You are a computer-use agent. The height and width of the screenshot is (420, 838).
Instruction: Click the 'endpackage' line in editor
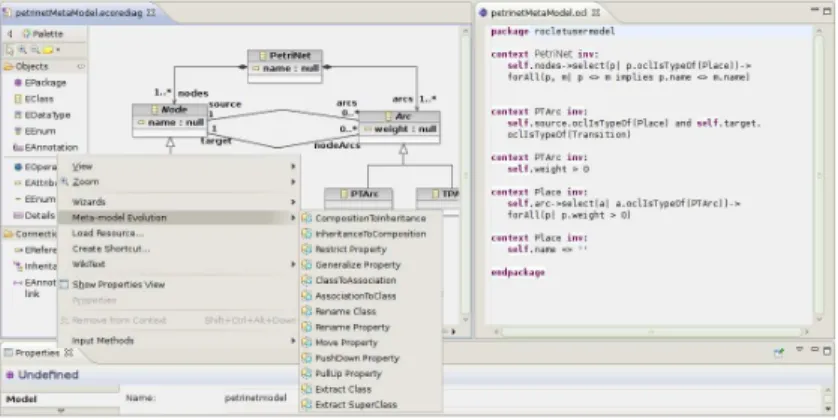[x=518, y=273]
